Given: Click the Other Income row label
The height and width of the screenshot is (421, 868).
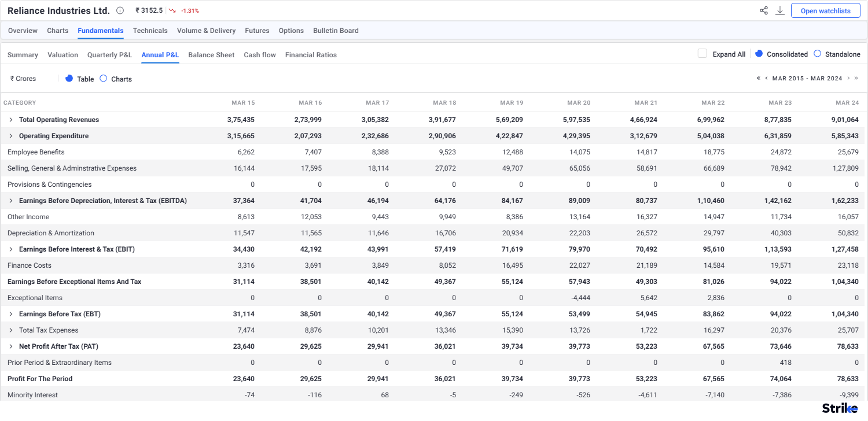Looking at the screenshot, I should click(x=28, y=217).
